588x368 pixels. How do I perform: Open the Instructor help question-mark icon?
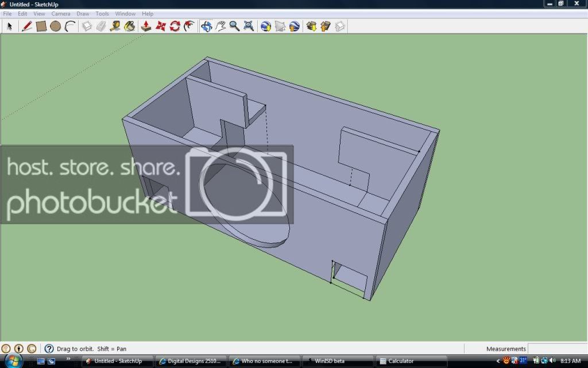click(49, 348)
